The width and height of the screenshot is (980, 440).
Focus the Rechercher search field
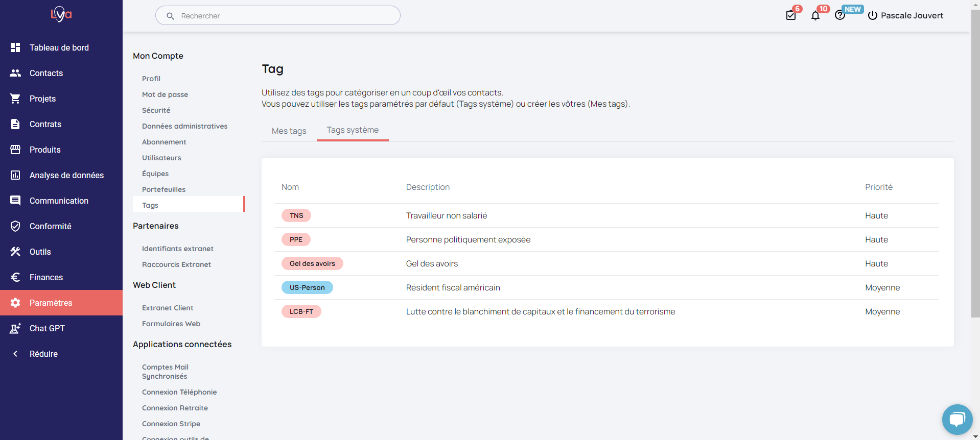tap(278, 16)
